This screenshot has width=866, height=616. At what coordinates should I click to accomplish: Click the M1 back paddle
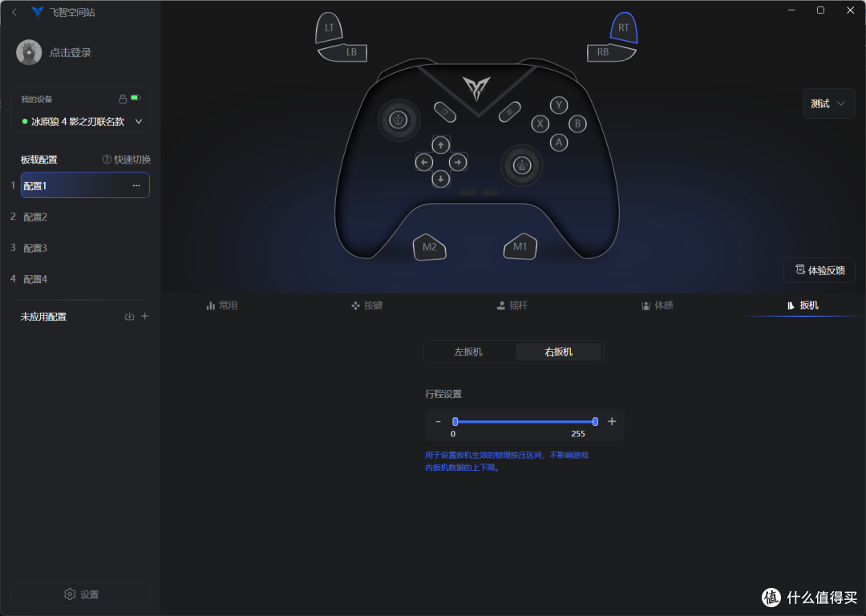(520, 246)
